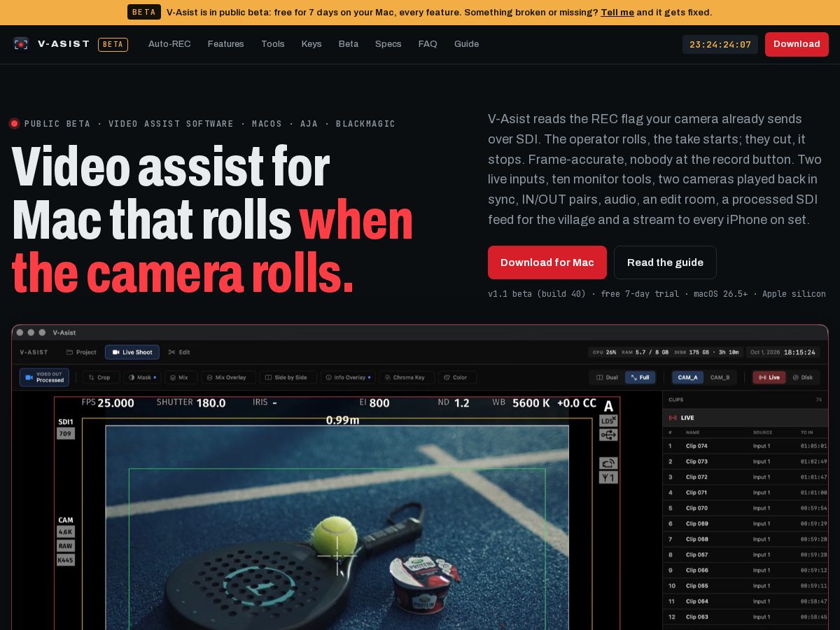Screen dimensions: 840x630
Task: Switch source to CAM_B
Action: click(720, 377)
